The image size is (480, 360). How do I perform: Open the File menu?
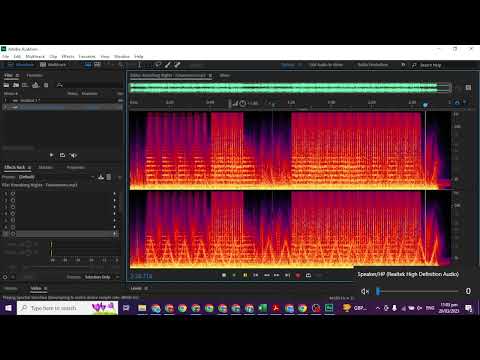click(6, 56)
